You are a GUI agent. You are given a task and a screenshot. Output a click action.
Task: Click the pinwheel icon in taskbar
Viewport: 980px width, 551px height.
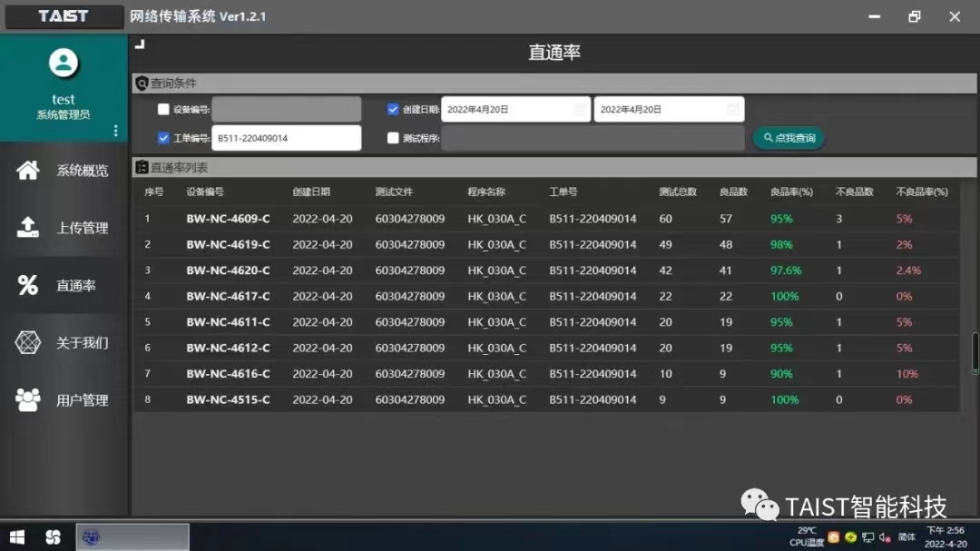(x=54, y=536)
